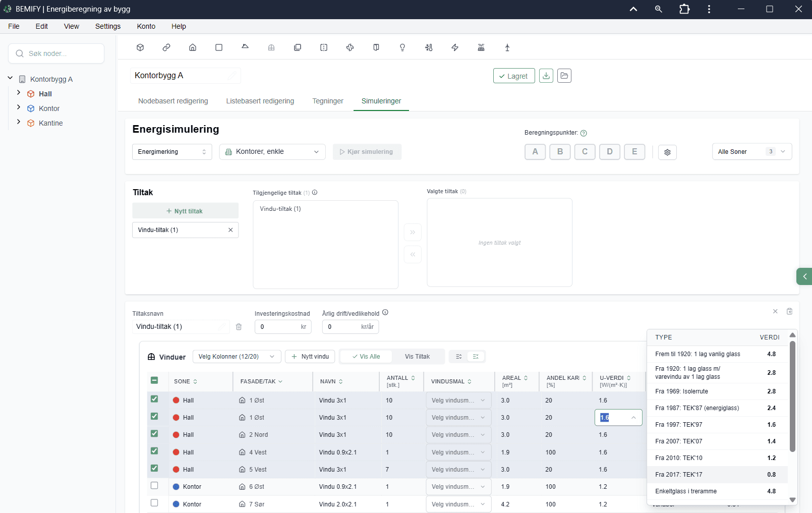Click the solar panel icon in toolbar
The width and height of the screenshot is (812, 513).
481,47
